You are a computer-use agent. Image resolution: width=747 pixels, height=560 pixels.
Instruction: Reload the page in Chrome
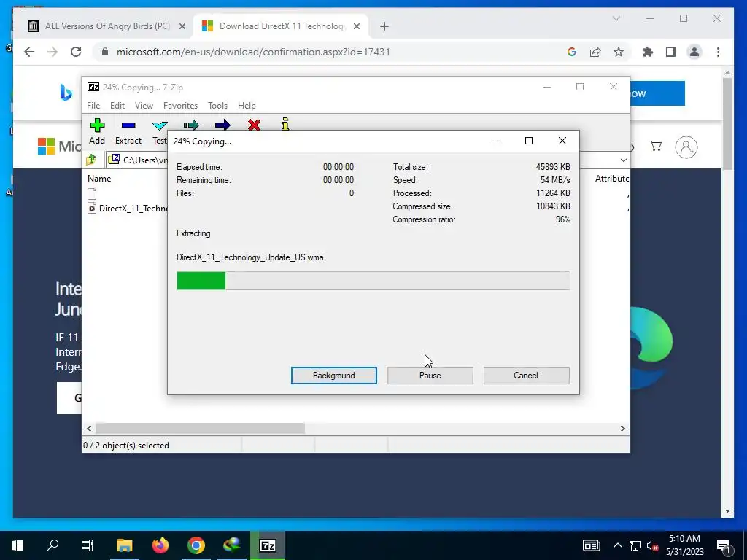coord(76,52)
